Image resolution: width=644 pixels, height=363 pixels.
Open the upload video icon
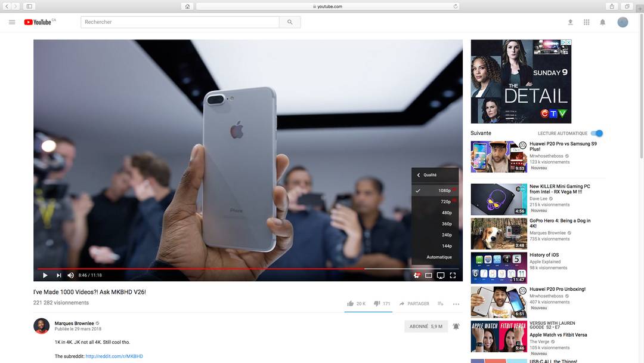[570, 22]
